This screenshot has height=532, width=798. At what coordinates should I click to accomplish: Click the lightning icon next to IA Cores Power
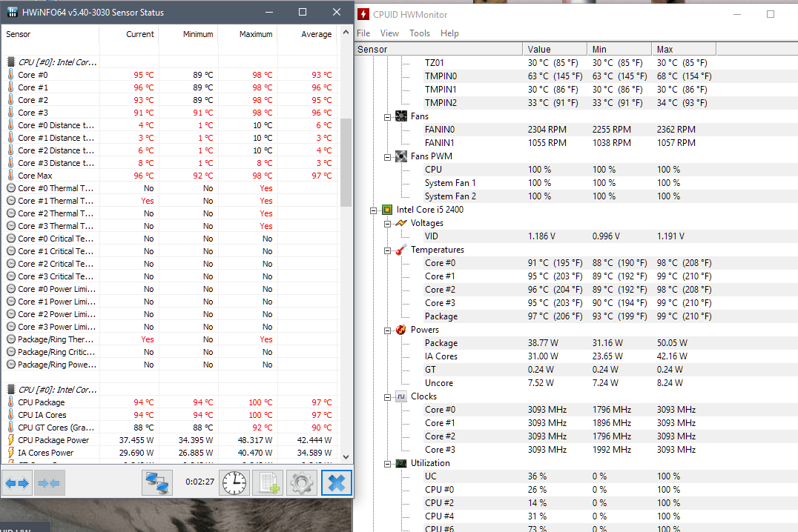(10, 452)
